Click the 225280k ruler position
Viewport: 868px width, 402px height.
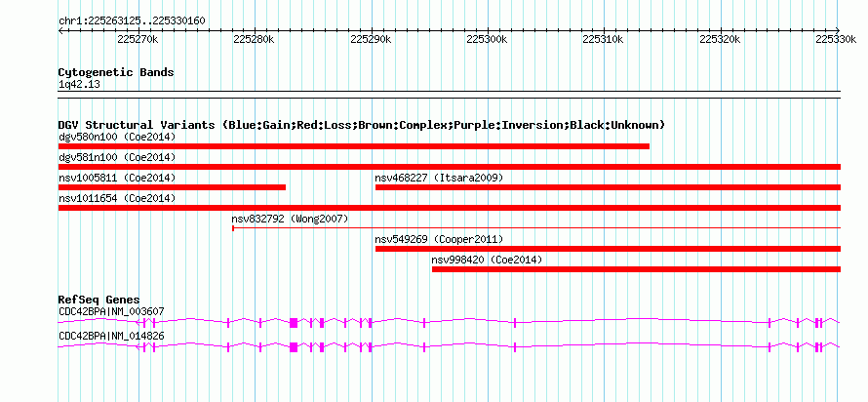coord(255,40)
